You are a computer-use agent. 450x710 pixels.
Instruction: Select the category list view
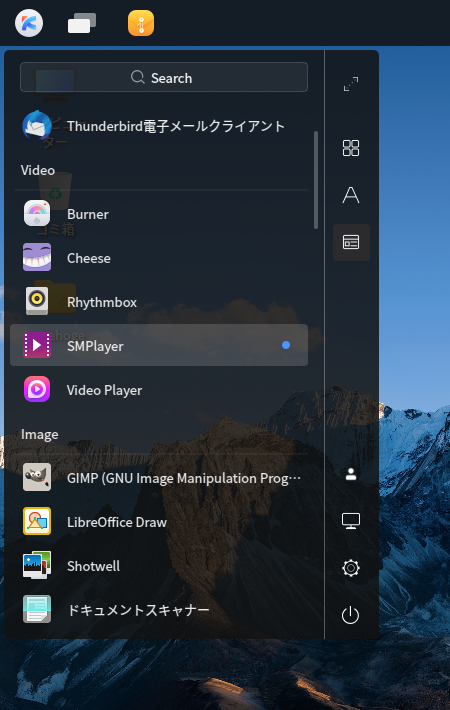(351, 242)
